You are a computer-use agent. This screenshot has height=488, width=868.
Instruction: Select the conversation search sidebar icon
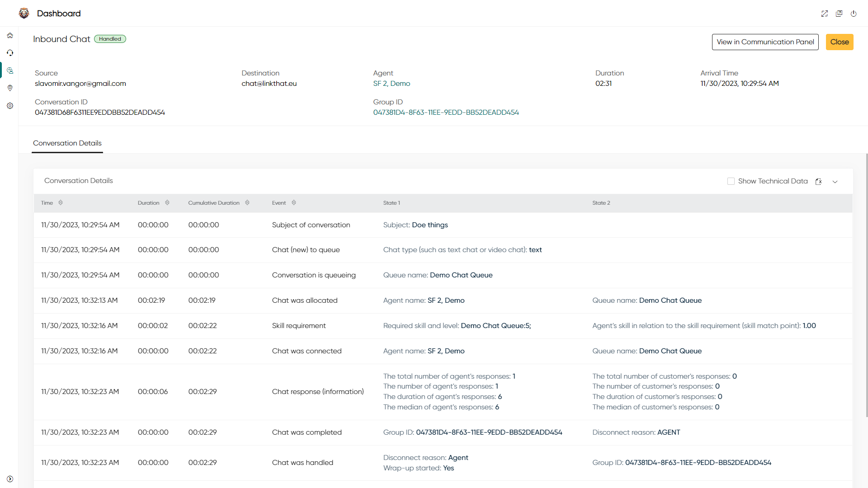[10, 70]
